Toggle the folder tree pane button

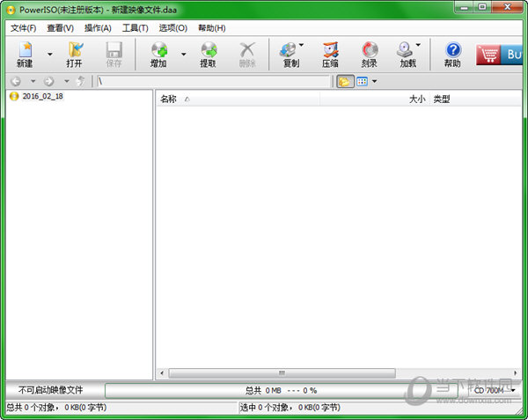pyautogui.click(x=345, y=81)
